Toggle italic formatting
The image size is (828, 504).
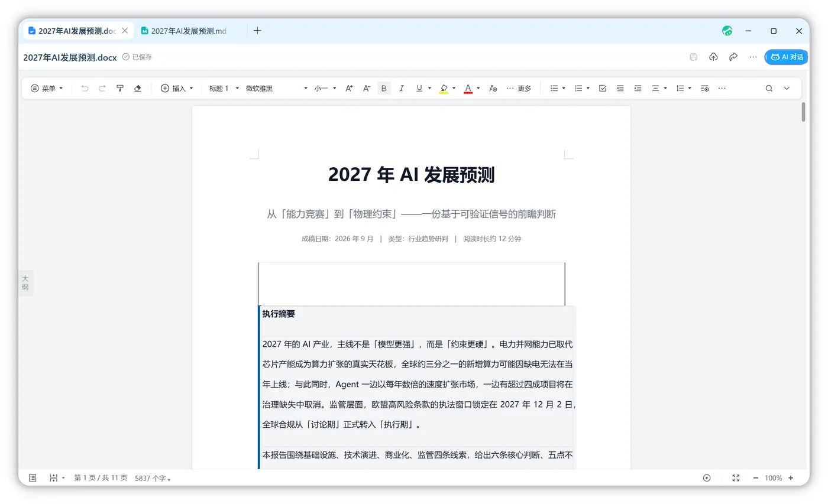(402, 88)
